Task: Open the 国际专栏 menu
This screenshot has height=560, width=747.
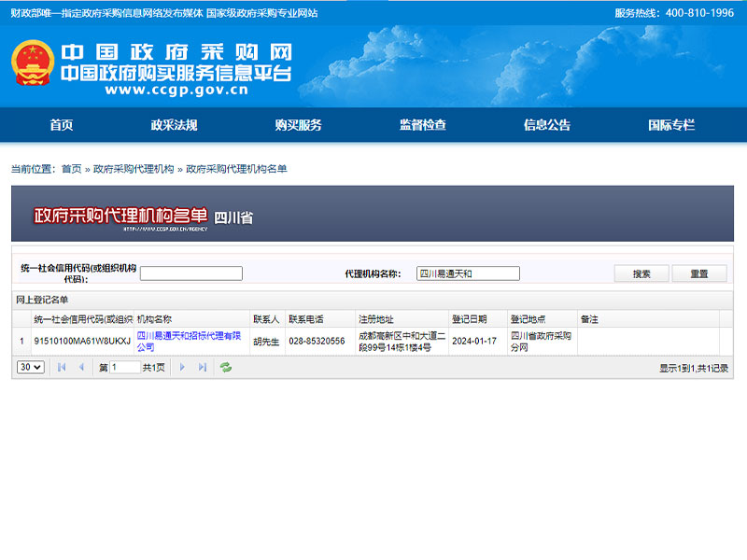Action: pyautogui.click(x=674, y=125)
